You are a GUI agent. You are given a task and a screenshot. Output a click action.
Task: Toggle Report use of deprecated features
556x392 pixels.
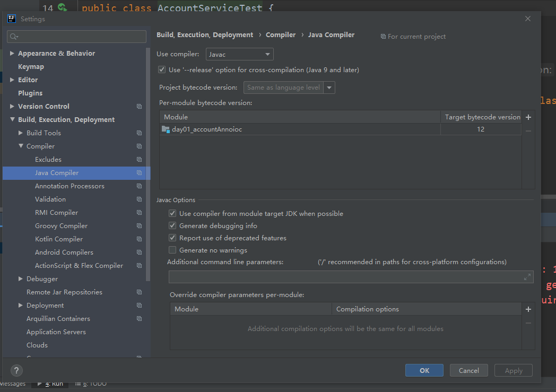pos(172,238)
